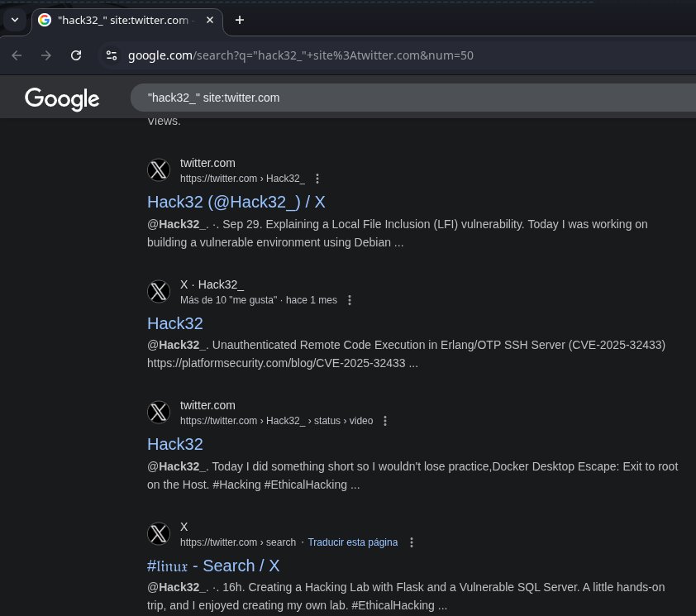Select the "hack32_" site:twitter.com tab
This screenshot has height=616, width=696.
click(127, 21)
